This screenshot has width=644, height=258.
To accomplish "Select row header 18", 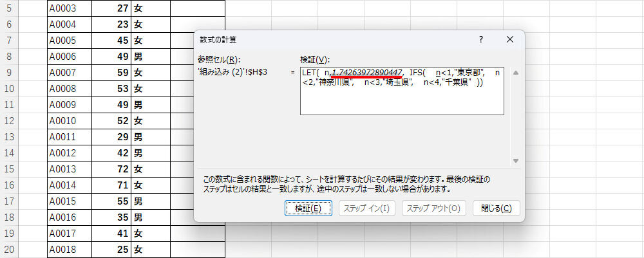I will point(9,217).
